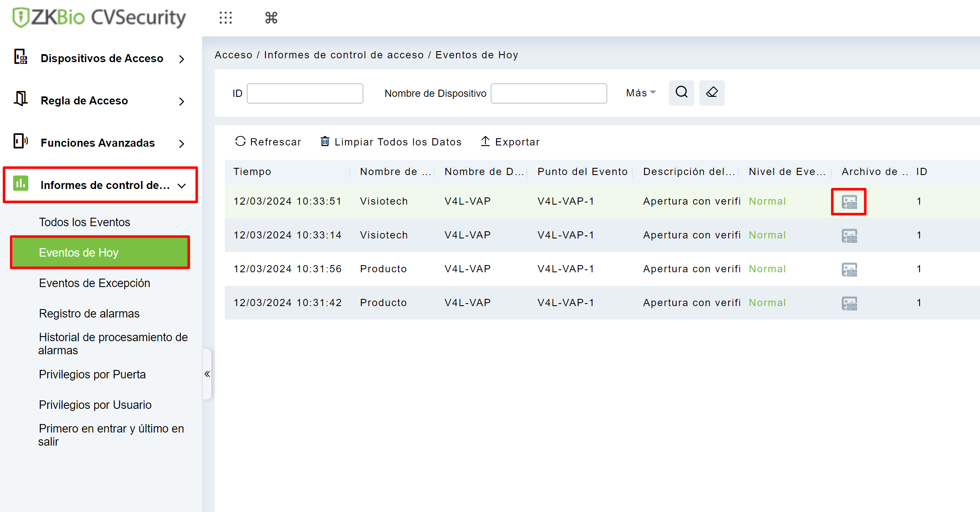
Task: Select timestamp 12/03/2024 10:33:14
Action: (287, 235)
